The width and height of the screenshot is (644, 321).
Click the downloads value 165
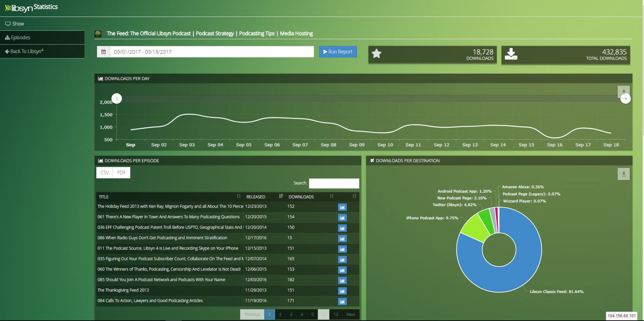pyautogui.click(x=291, y=258)
